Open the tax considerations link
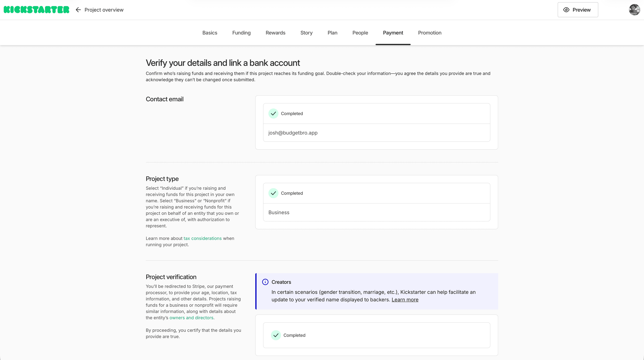The image size is (644, 360). (x=202, y=238)
